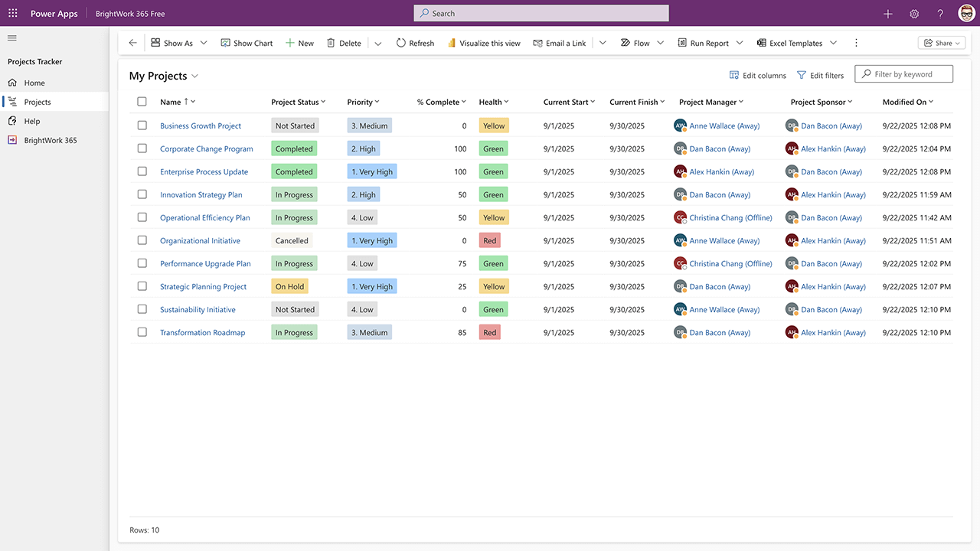
Task: Click the help question mark icon
Action: coord(940,14)
